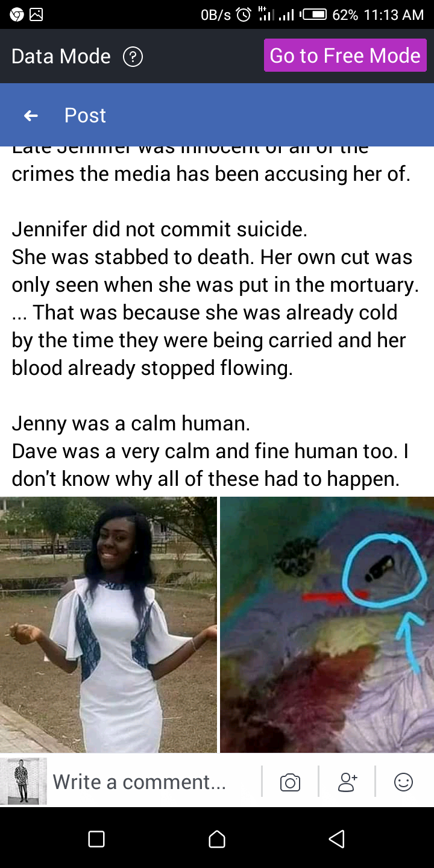
Task: Tap the Android back triangle button
Action: pyautogui.click(x=337, y=838)
